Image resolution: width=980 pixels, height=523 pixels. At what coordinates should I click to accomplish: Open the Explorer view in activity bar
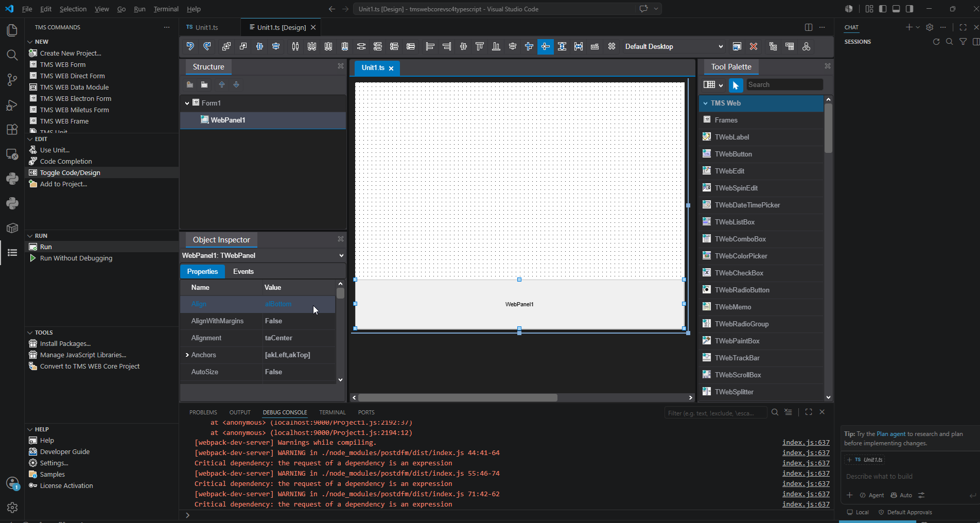[12, 30]
